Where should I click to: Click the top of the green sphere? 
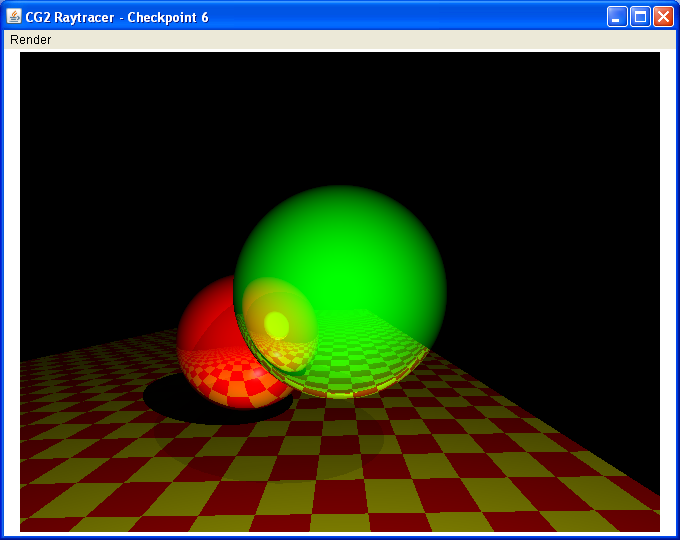340,196
